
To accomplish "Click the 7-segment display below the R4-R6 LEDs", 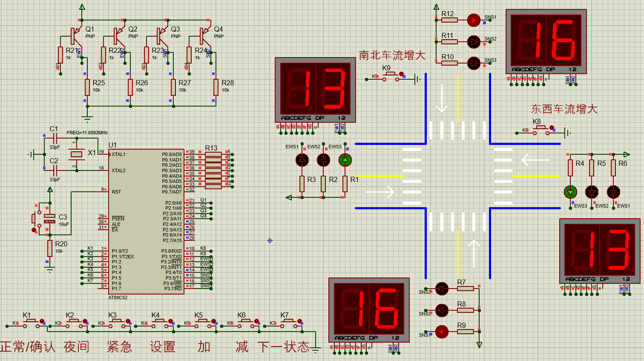I will 600,251.
